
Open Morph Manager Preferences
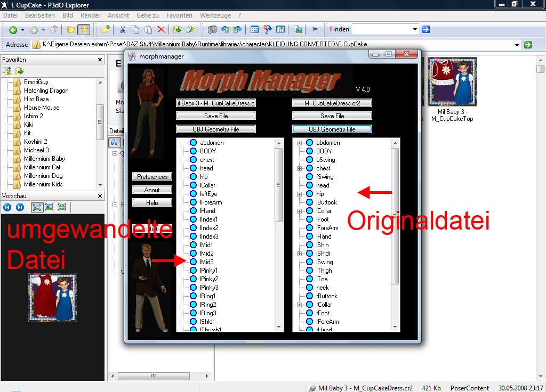click(x=152, y=176)
